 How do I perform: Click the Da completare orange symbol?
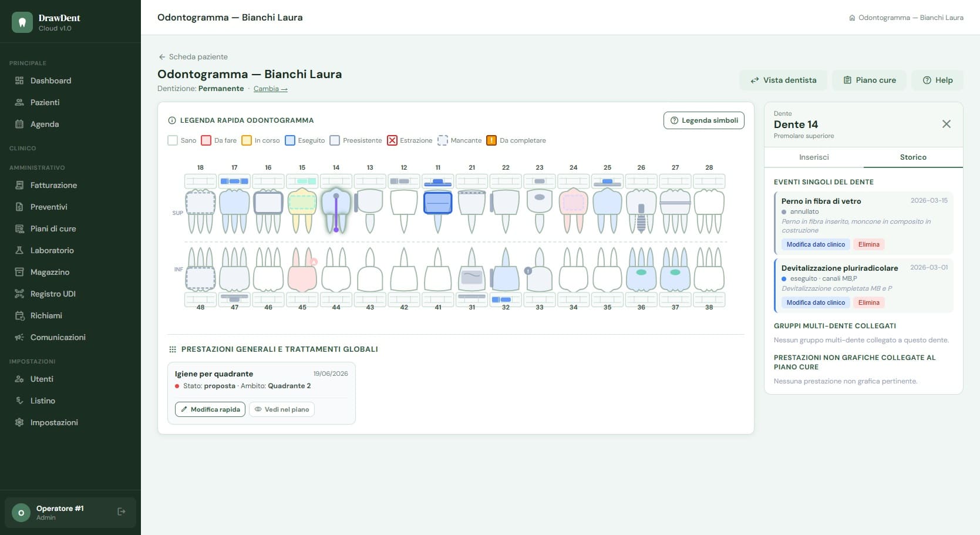point(491,140)
